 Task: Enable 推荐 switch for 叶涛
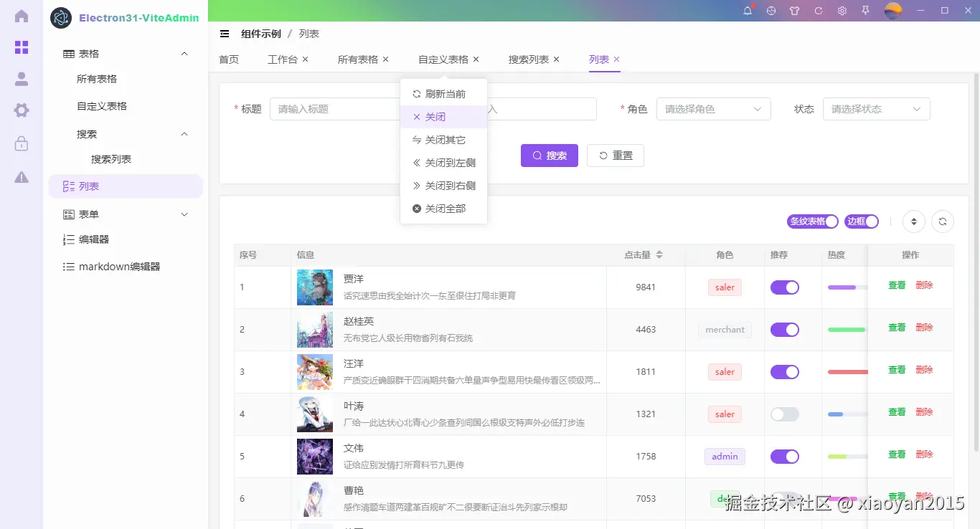(785, 414)
